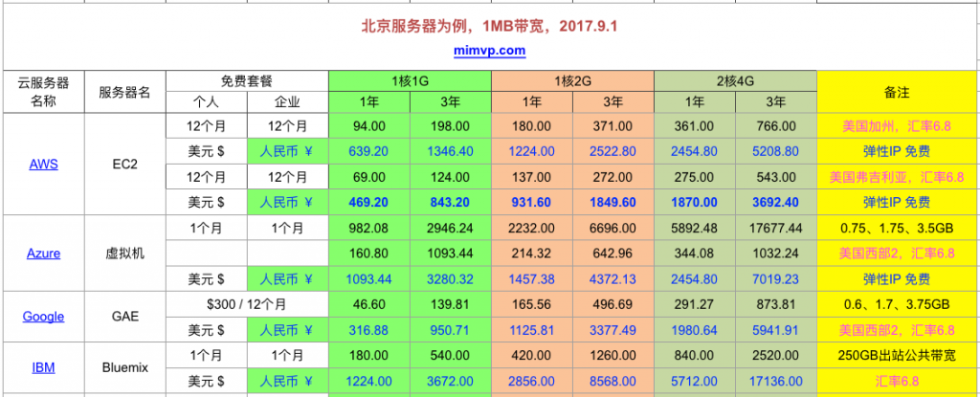The width and height of the screenshot is (980, 397).
Task: Select cell with value 7019.23
Action: click(776, 278)
